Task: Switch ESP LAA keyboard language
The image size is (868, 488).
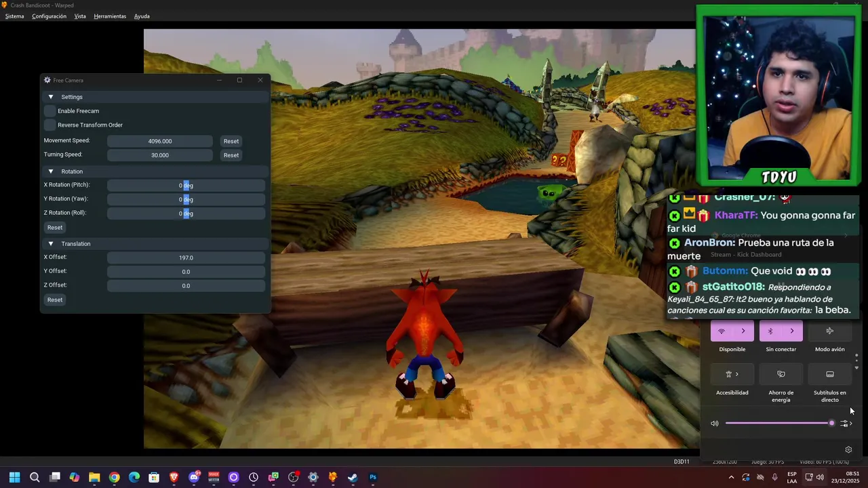Action: [792, 477]
